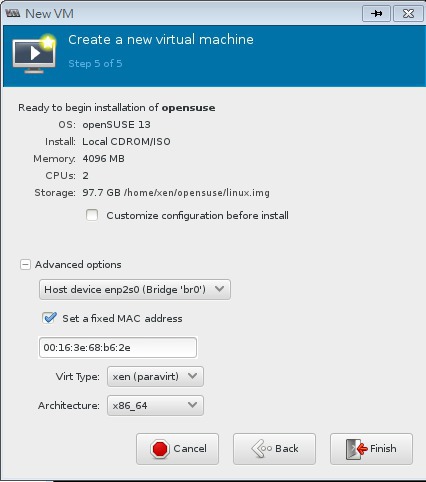
Task: Click the MAC address input field
Action: click(x=118, y=348)
